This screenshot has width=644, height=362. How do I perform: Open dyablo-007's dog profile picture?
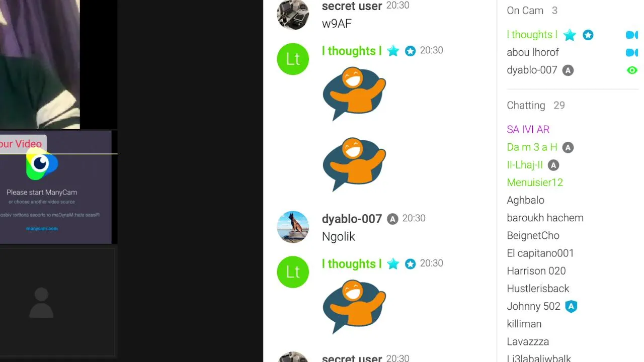click(x=293, y=227)
